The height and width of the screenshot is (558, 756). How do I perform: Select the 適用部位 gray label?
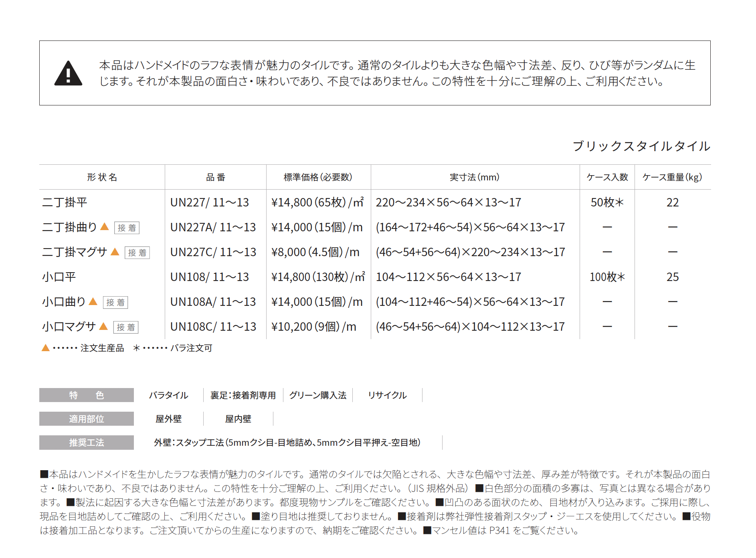[86, 419]
